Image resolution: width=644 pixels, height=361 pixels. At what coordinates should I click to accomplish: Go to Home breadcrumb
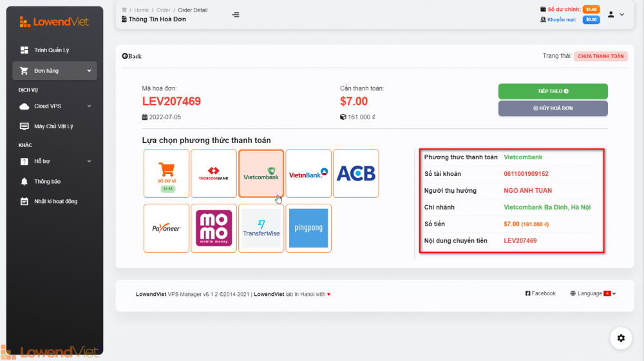(141, 10)
